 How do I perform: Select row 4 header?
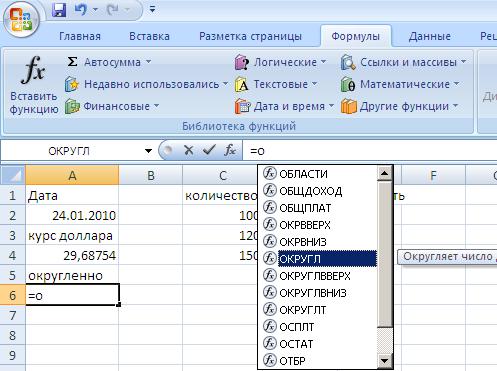click(13, 255)
